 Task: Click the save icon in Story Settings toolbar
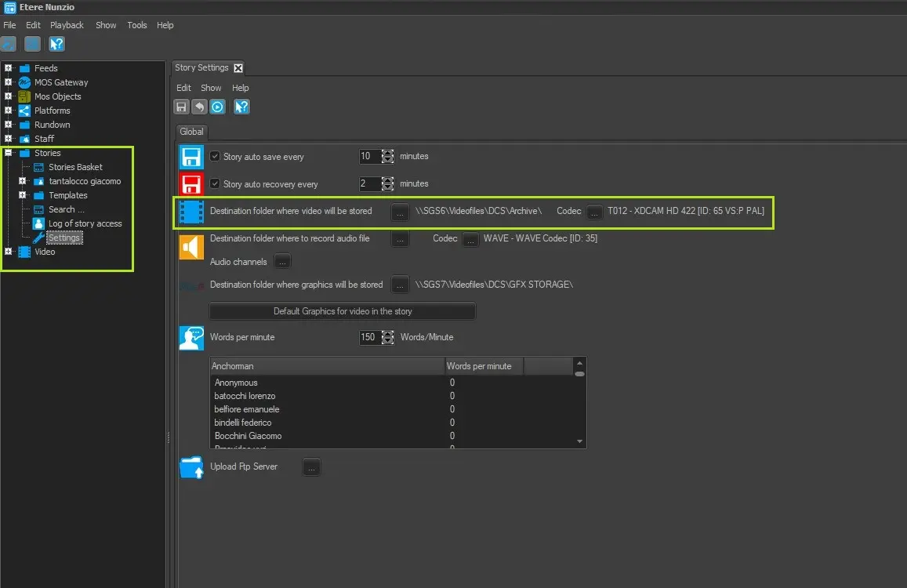click(181, 107)
